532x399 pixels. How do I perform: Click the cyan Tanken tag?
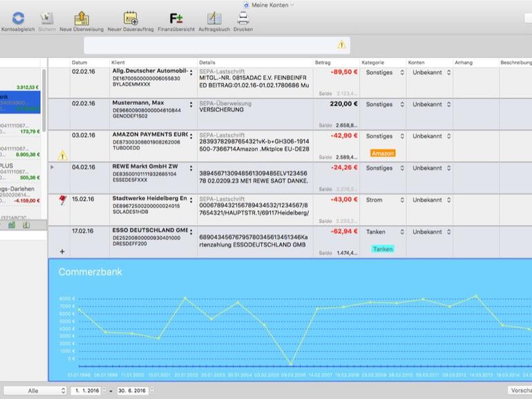[x=383, y=249]
